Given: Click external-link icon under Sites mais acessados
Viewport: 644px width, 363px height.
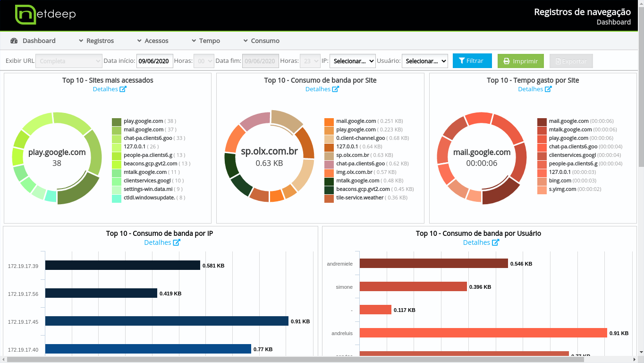Looking at the screenshot, I should [123, 89].
